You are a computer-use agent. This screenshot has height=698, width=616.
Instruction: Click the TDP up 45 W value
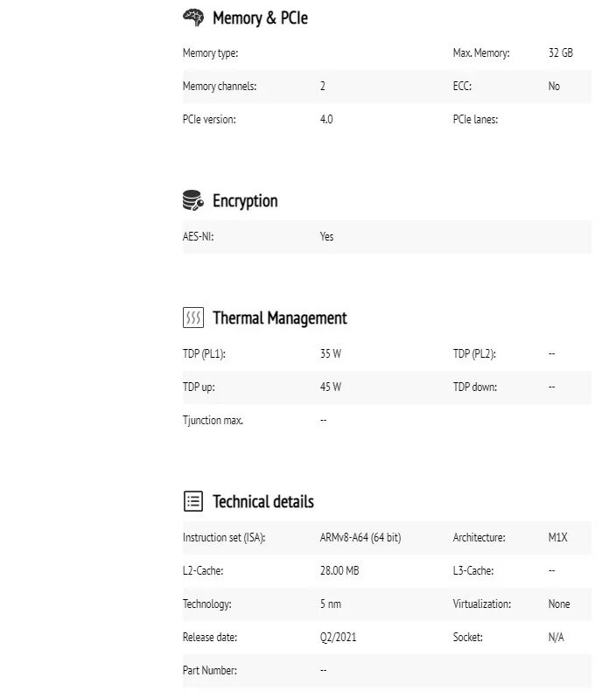[x=331, y=387]
